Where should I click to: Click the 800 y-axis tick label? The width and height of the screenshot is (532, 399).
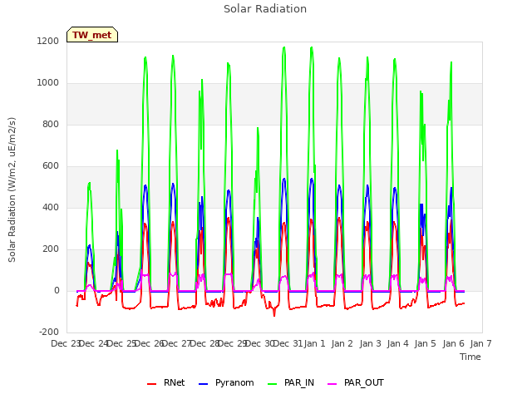(51, 125)
